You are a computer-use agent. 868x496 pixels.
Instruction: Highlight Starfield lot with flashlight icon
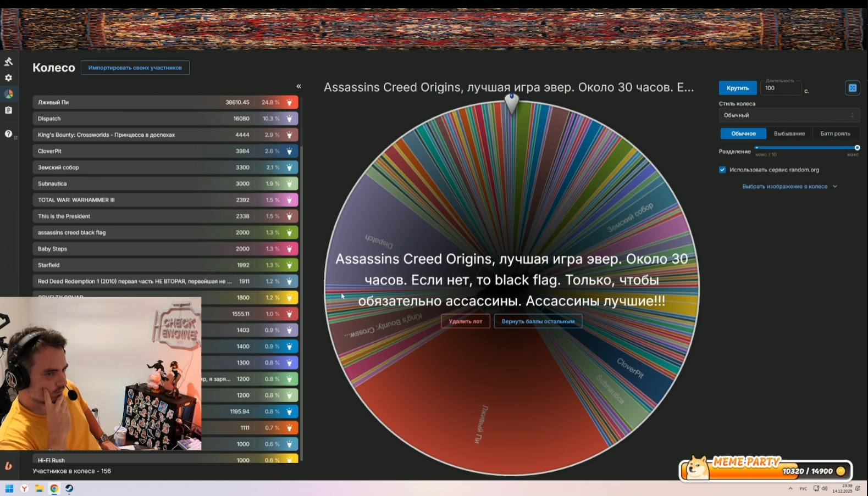click(290, 265)
